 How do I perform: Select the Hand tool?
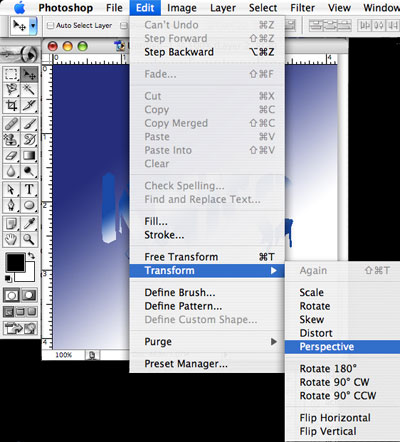point(11,239)
